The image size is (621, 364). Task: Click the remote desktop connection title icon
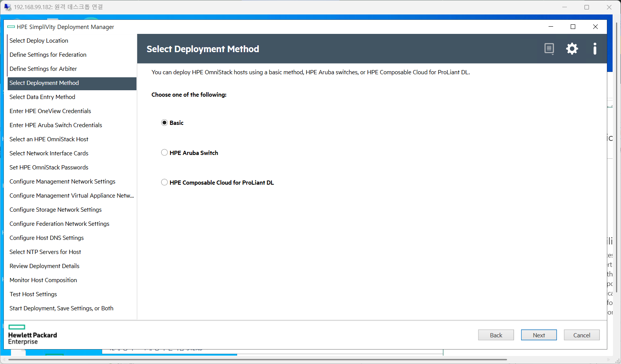tap(8, 7)
